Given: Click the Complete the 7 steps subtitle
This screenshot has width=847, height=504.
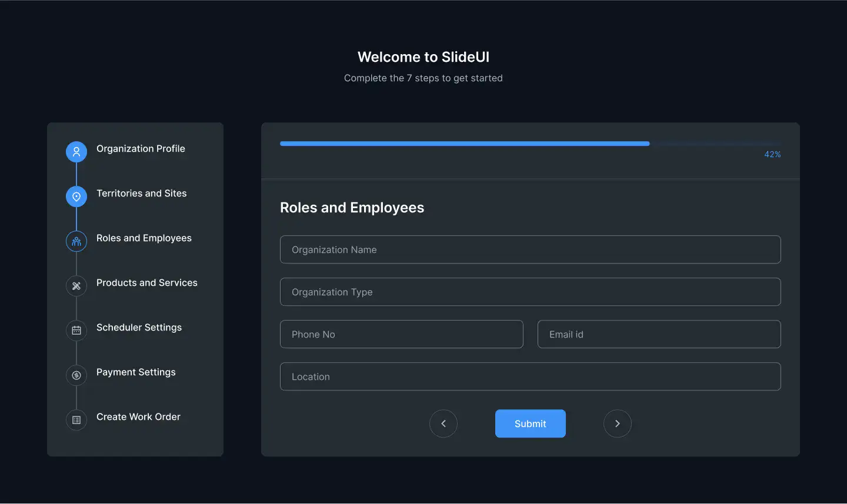Looking at the screenshot, I should point(423,78).
